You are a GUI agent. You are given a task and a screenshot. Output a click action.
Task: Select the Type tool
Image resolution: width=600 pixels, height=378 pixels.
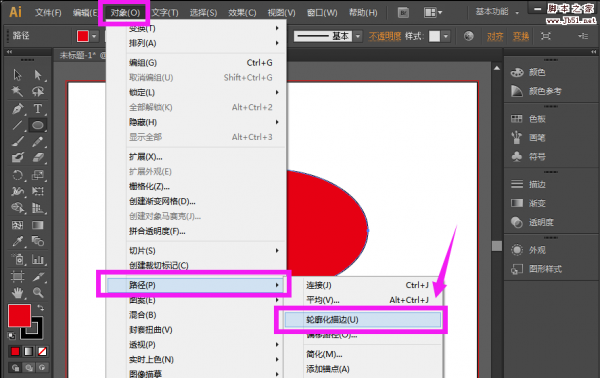(x=38, y=109)
